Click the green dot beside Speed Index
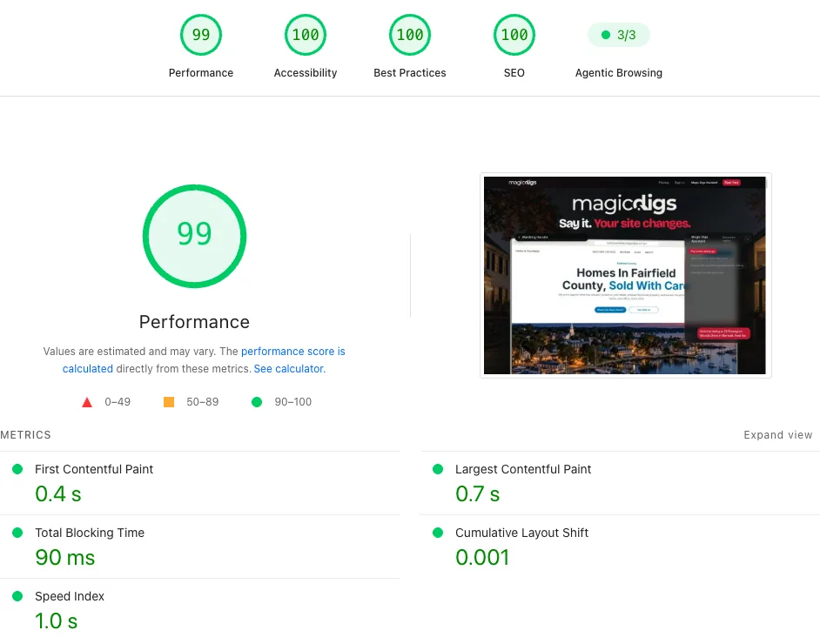 coord(17,596)
